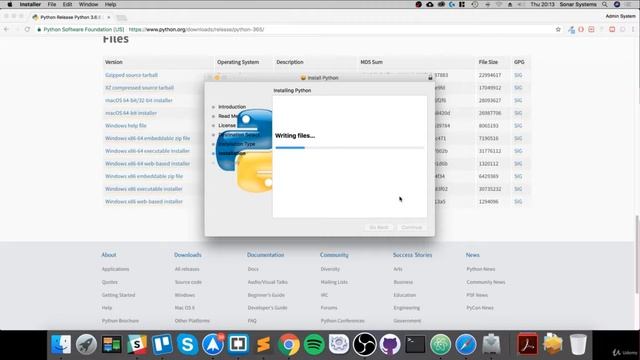
Task: Click Windows x86-64 executable installer link
Action: pyautogui.click(x=147, y=151)
